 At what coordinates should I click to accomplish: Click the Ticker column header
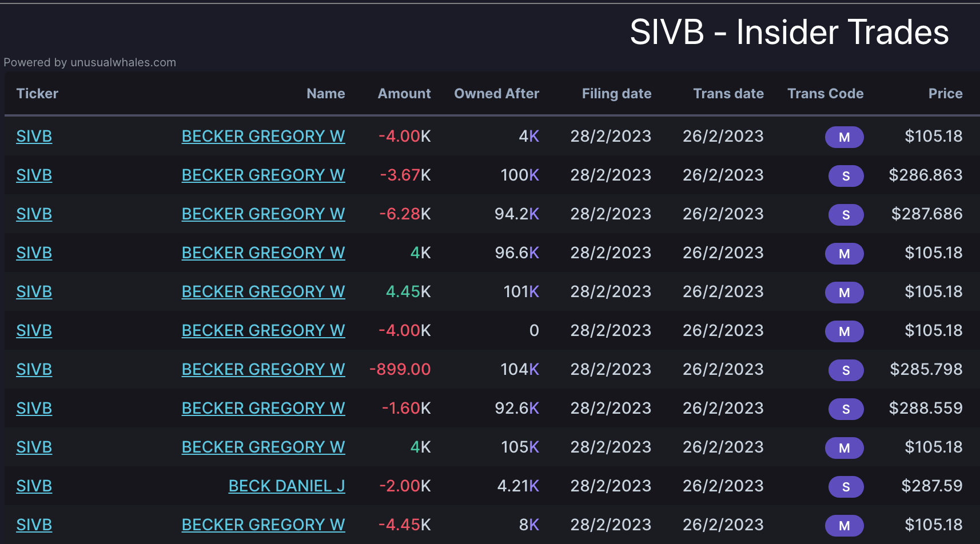click(37, 94)
